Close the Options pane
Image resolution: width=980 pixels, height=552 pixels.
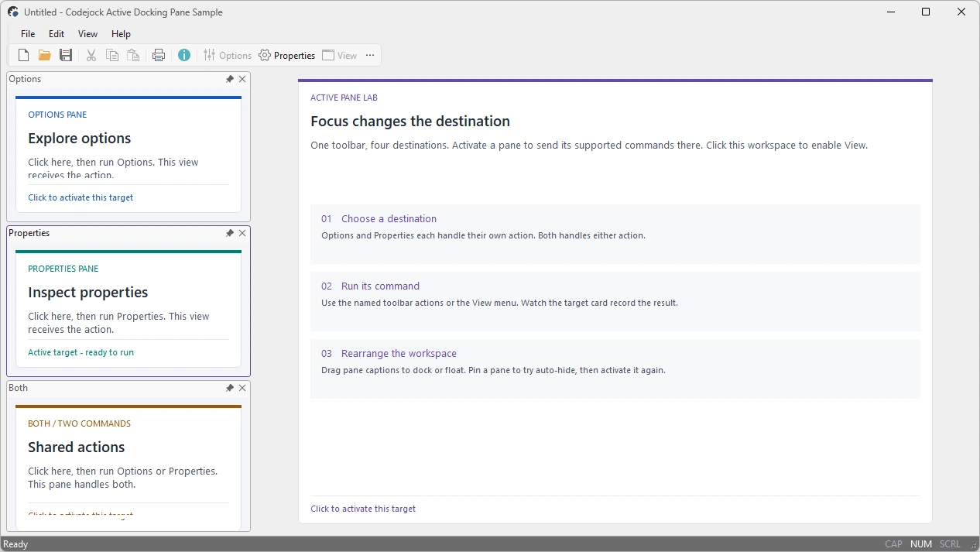click(242, 79)
